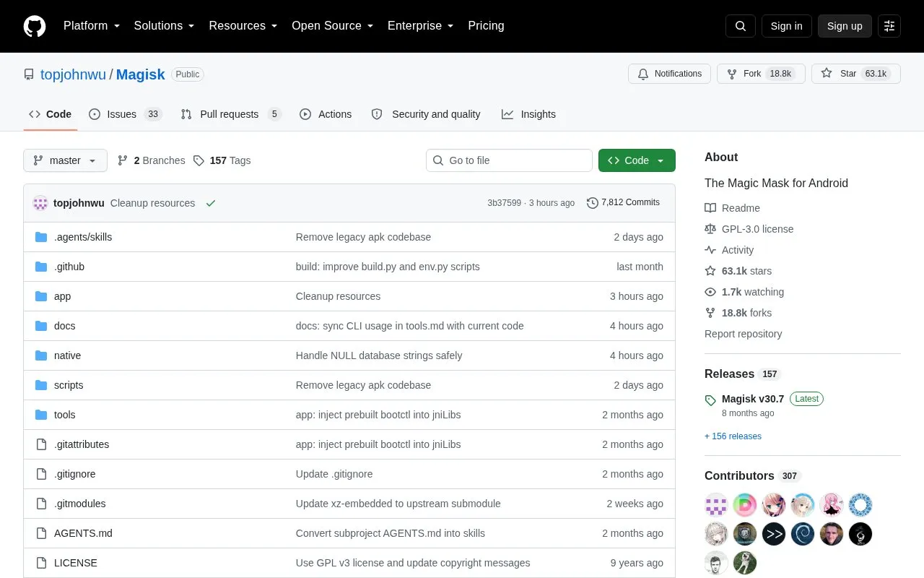Image resolution: width=924 pixels, height=578 pixels.
Task: Click the Notifications bell button
Action: click(x=670, y=74)
